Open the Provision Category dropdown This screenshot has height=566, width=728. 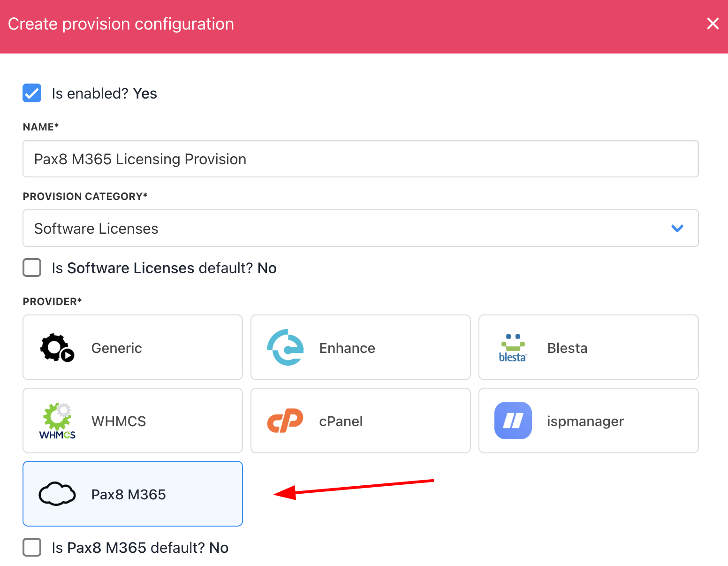(x=360, y=228)
